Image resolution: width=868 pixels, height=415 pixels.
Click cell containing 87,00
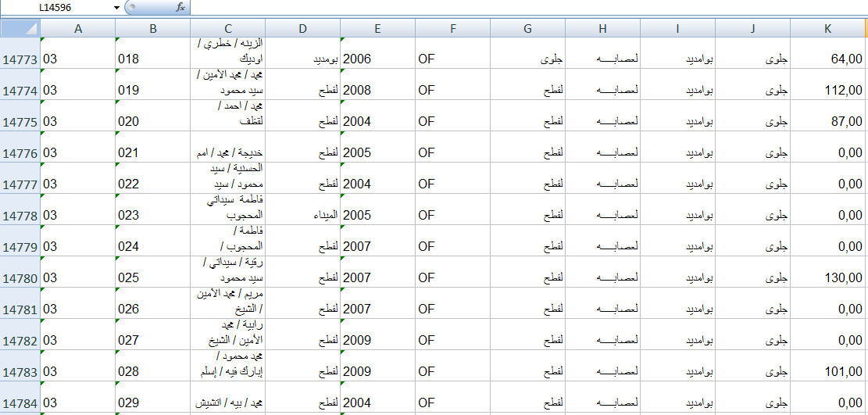(829, 115)
